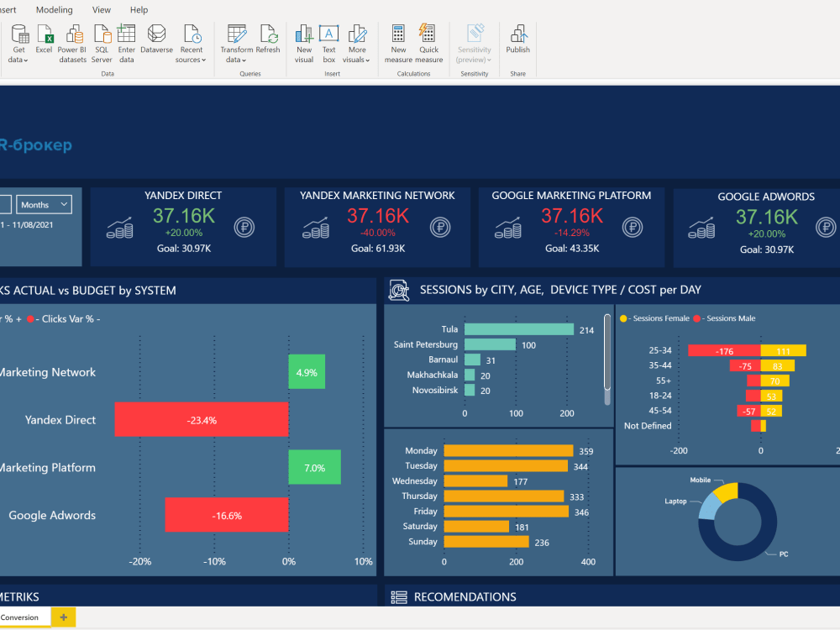Create a New measure
Image resolution: width=840 pixels, height=630 pixels.
(x=398, y=44)
